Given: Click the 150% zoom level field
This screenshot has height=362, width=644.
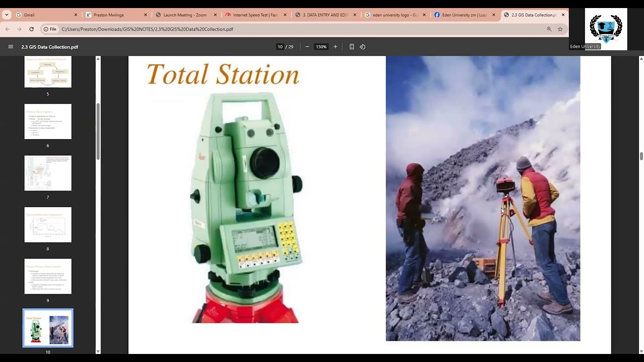Looking at the screenshot, I should [x=321, y=47].
